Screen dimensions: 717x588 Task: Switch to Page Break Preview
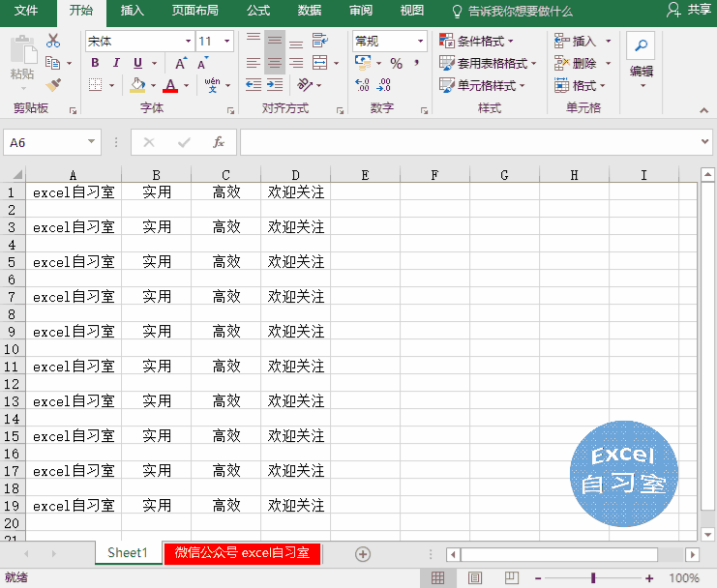pyautogui.click(x=511, y=578)
